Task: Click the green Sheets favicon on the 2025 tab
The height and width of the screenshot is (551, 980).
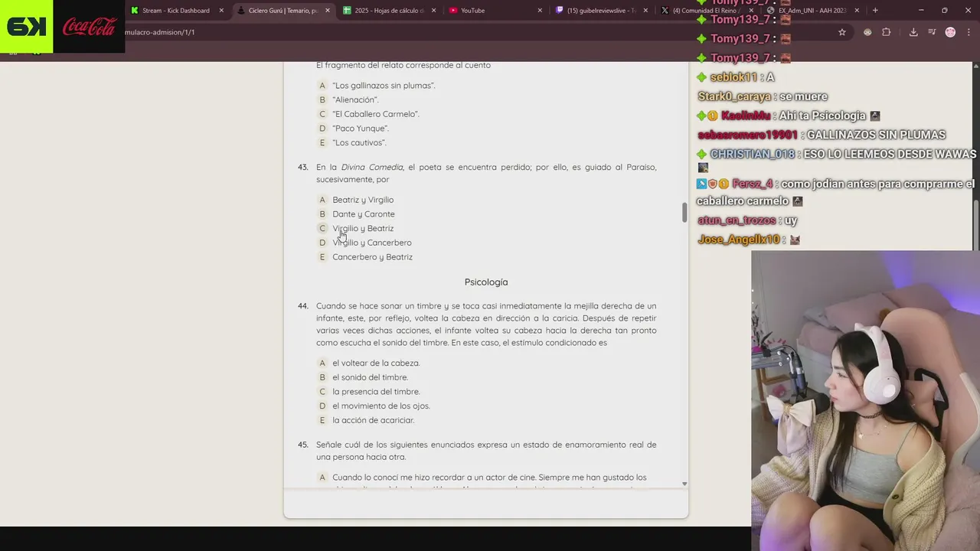Action: click(347, 11)
